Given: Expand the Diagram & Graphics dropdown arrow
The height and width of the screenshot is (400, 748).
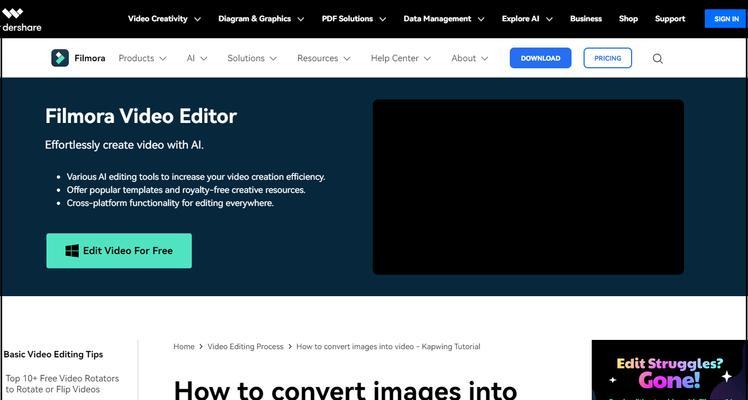Looking at the screenshot, I should [301, 20].
